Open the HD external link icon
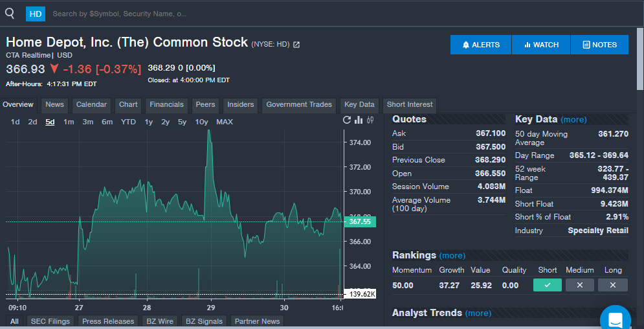The height and width of the screenshot is (329, 644). click(296, 44)
